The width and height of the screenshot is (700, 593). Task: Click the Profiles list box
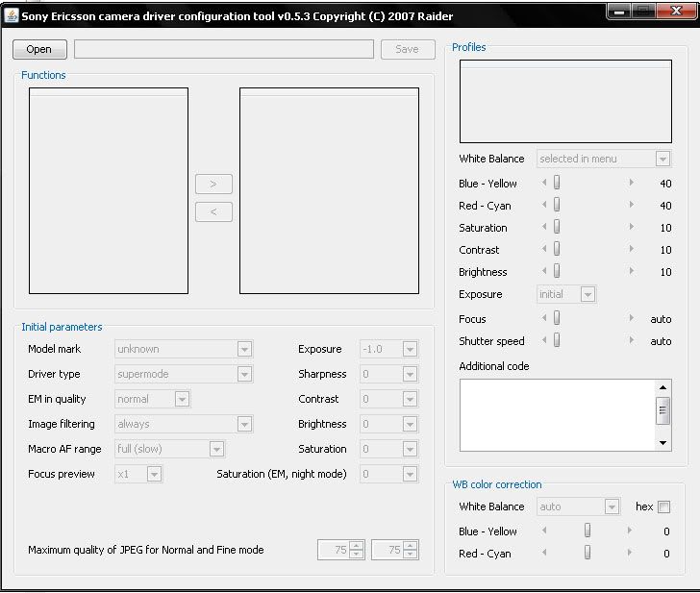pos(565,101)
